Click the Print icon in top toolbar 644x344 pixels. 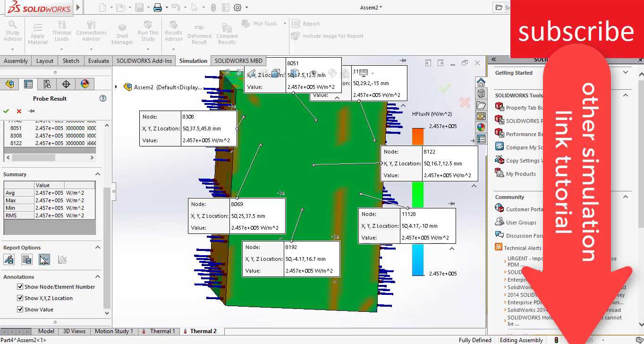coord(158,8)
